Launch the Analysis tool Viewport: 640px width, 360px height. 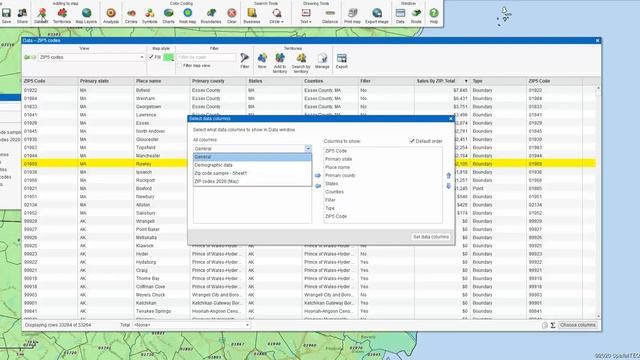pyautogui.click(x=111, y=16)
